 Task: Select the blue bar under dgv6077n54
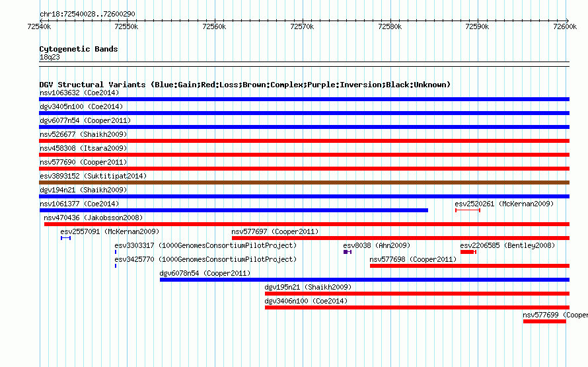[x=304, y=127]
